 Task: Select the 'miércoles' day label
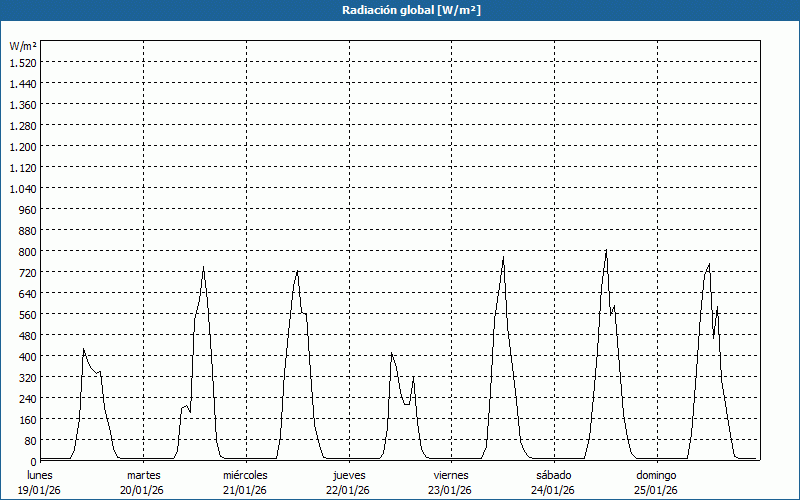pyautogui.click(x=245, y=475)
